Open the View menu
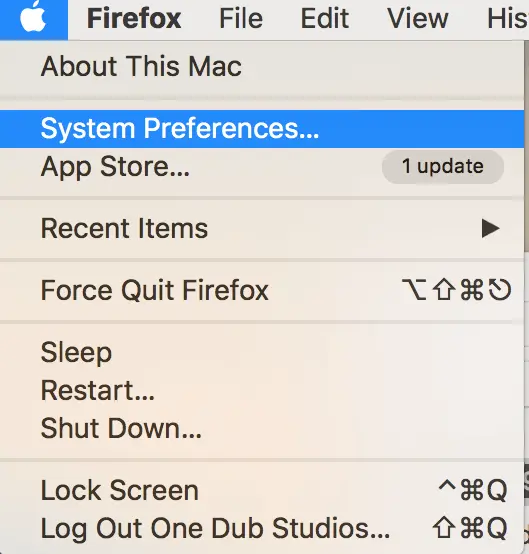Screen dimensions: 529x554 [418, 18]
